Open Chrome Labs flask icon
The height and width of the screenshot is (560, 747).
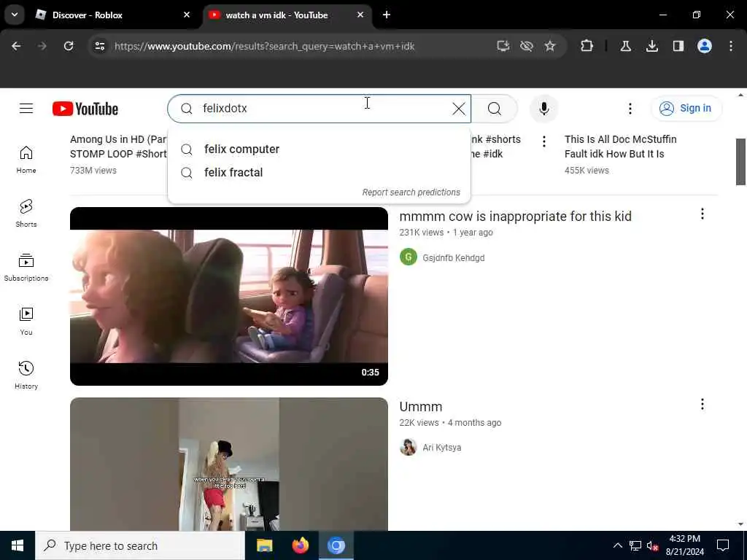[625, 46]
